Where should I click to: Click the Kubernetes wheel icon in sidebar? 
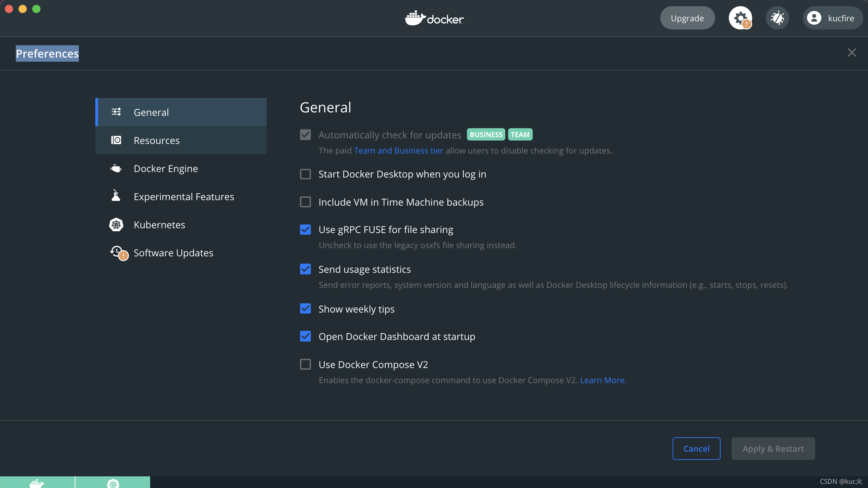(x=116, y=224)
